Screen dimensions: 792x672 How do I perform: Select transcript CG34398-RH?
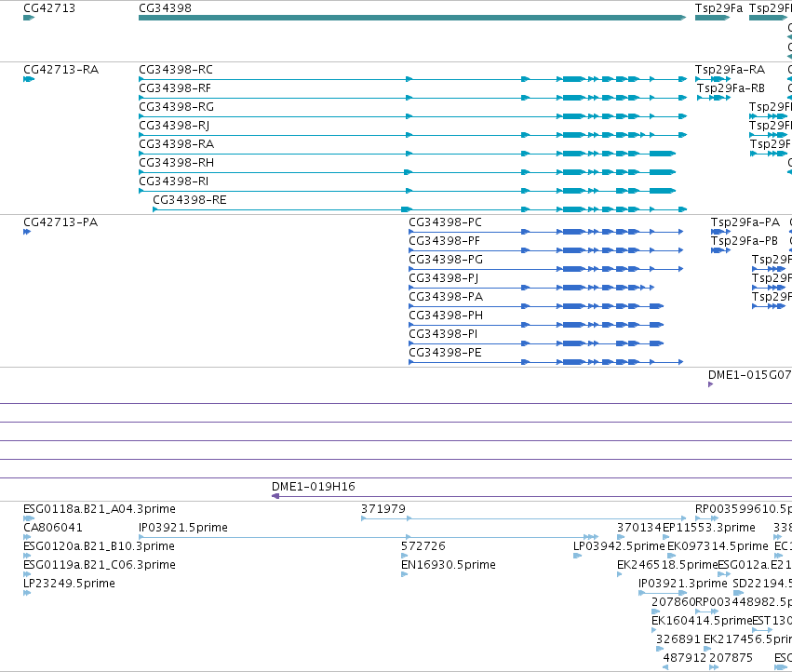point(176,163)
